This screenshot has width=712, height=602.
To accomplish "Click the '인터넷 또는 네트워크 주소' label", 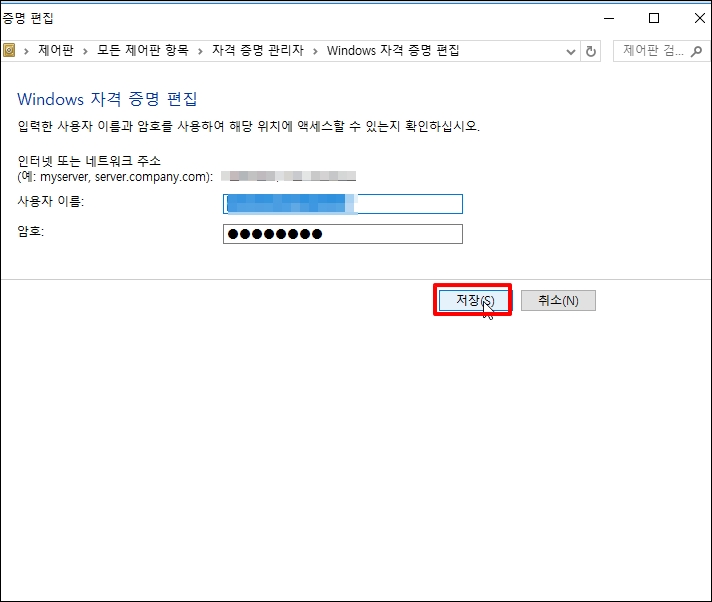I will pyautogui.click(x=89, y=161).
